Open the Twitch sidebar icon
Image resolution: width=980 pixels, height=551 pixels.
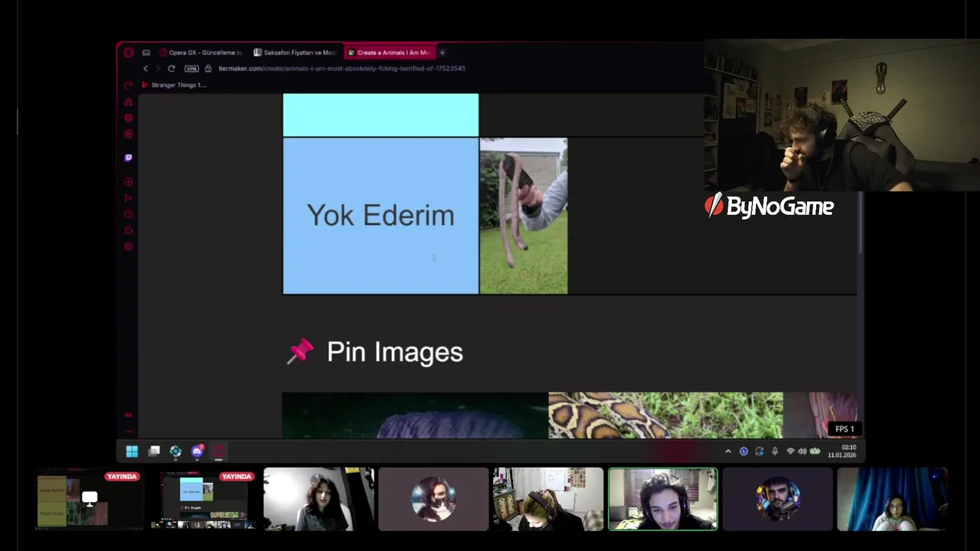point(129,158)
